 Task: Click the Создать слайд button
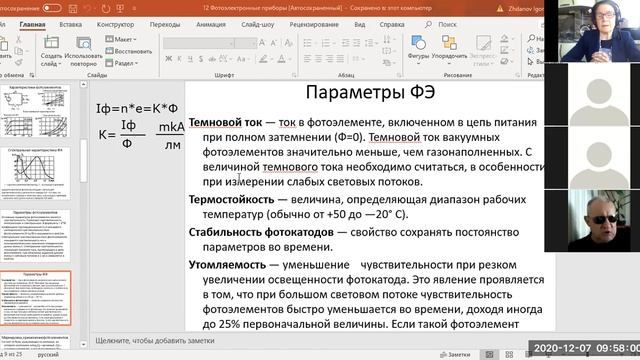click(51, 52)
